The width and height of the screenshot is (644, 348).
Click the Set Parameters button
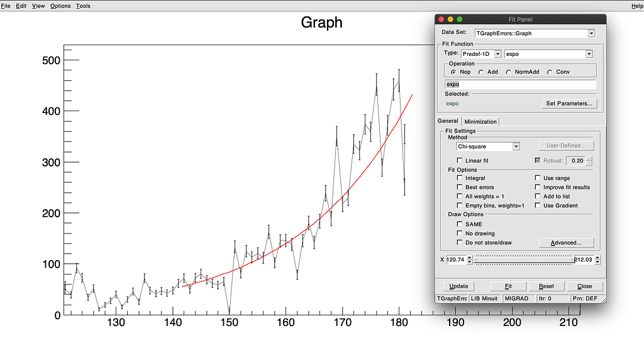click(569, 104)
